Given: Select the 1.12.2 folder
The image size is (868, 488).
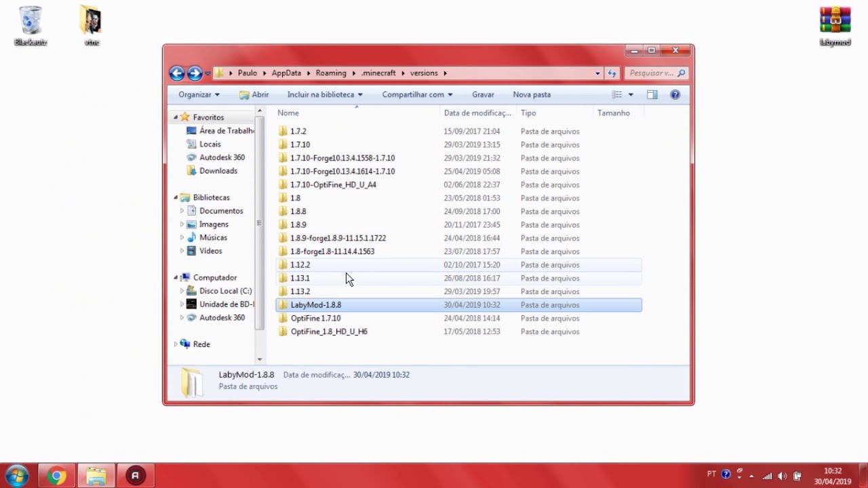Looking at the screenshot, I should pos(458,265).
